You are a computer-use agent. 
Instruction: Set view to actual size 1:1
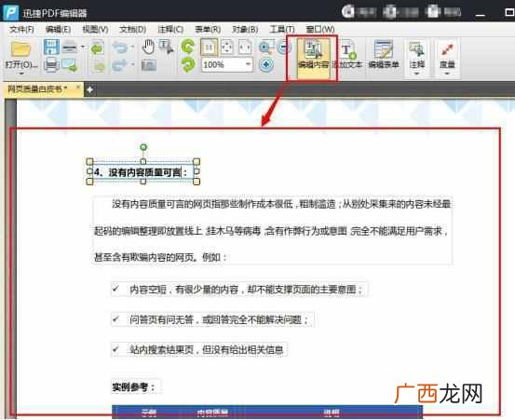(x=209, y=47)
